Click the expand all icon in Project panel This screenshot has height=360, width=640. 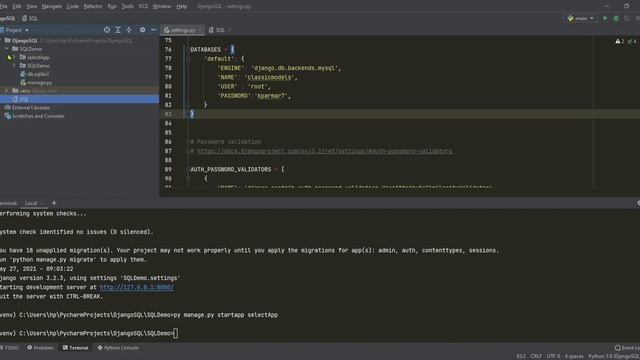[x=118, y=30]
